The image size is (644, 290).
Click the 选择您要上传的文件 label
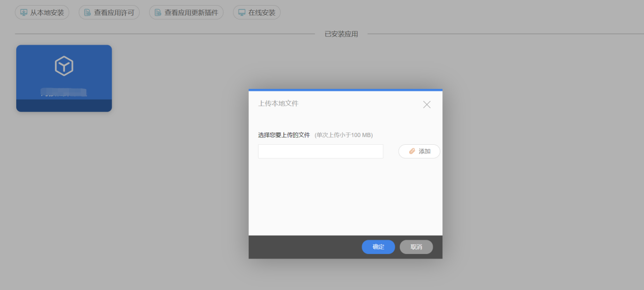point(284,135)
